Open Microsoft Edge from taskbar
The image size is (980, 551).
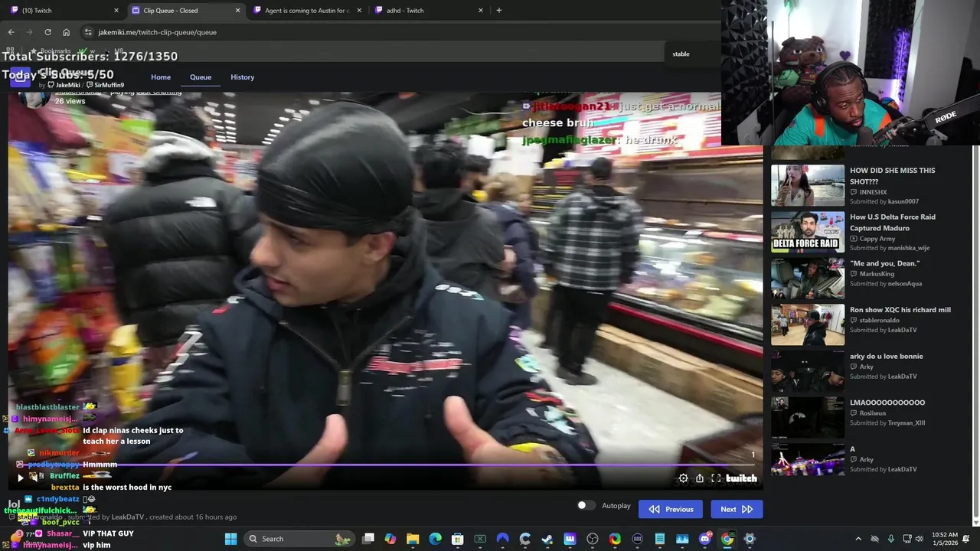point(435,539)
